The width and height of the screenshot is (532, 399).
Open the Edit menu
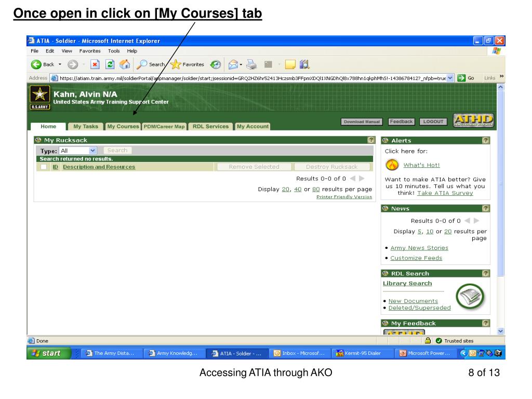point(50,51)
